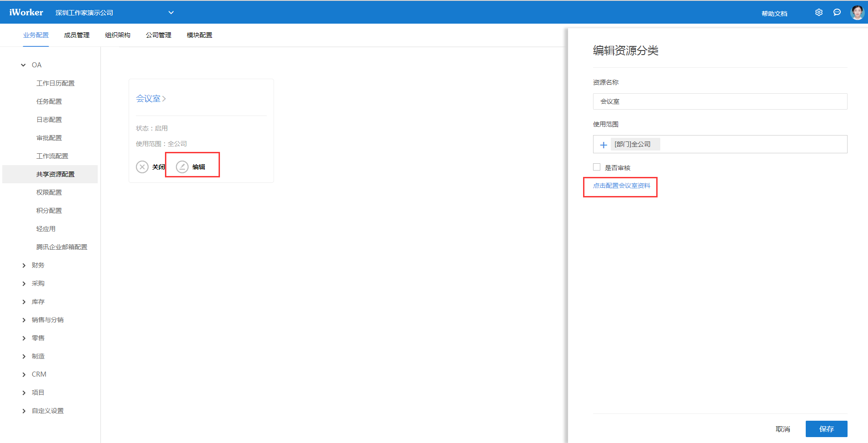This screenshot has width=868, height=443.
Task: Expand the 项目 section
Action: coord(24,393)
